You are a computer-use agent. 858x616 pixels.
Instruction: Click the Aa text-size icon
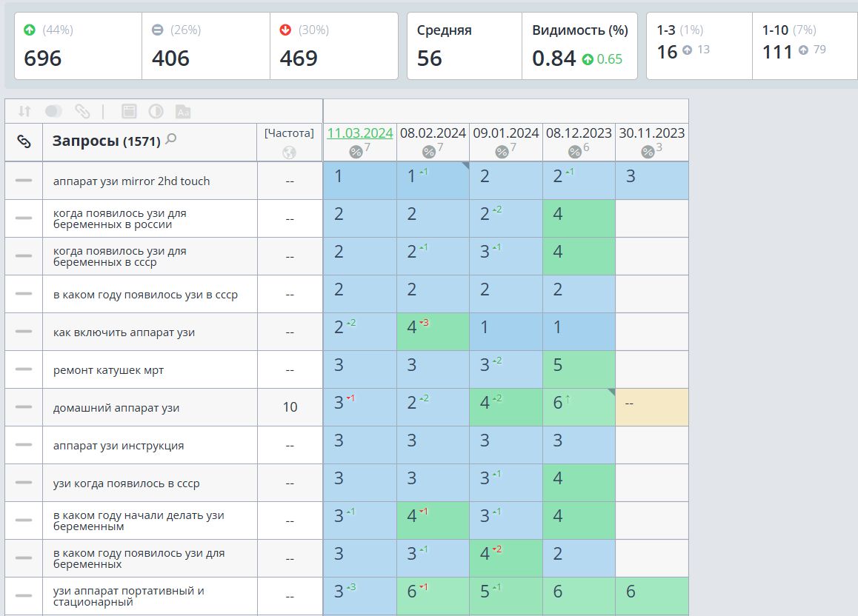pyautogui.click(x=183, y=112)
